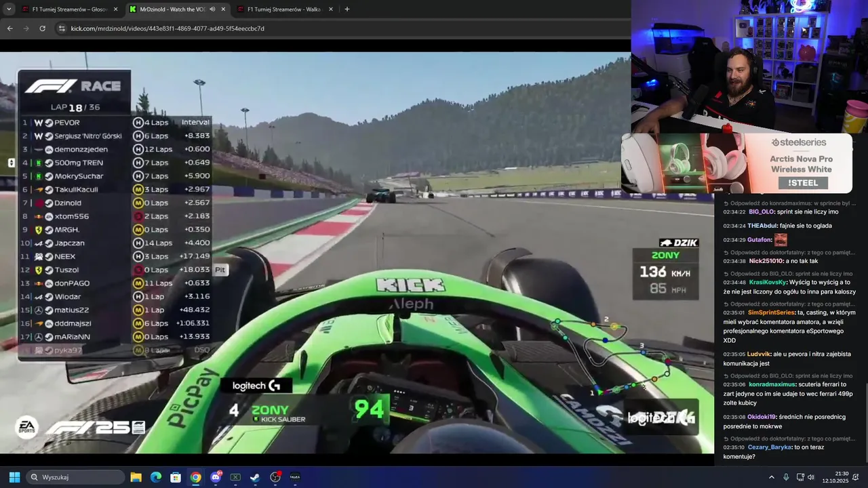This screenshot has width=868, height=488.
Task: Expand hidden system tray icons
Action: click(772, 477)
